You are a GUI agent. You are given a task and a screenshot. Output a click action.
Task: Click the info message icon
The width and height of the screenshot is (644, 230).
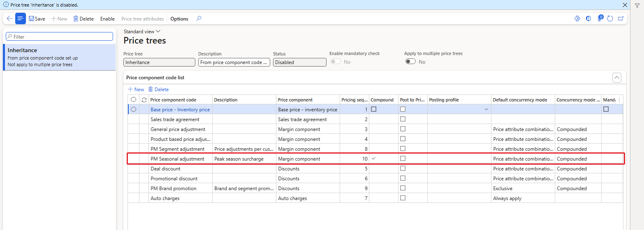[x=6, y=5]
